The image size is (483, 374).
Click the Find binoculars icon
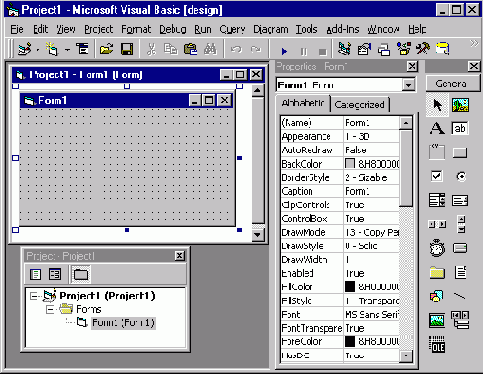pyautogui.click(x=210, y=49)
